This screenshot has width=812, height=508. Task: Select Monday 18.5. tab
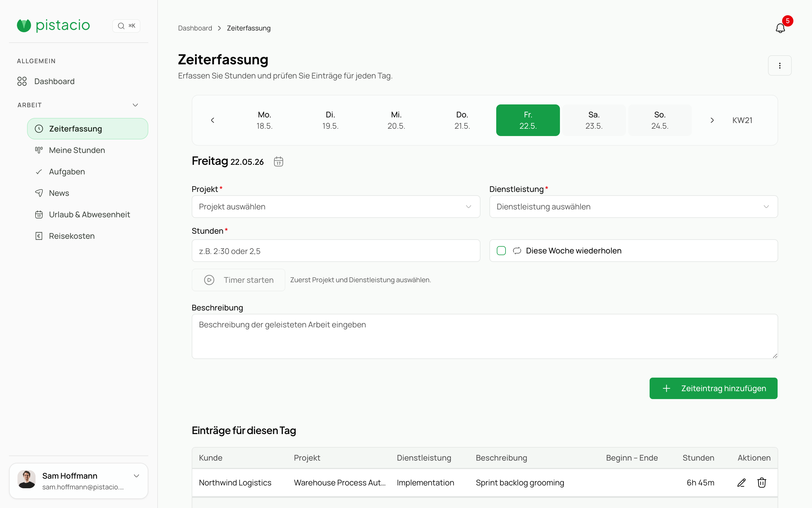point(264,120)
